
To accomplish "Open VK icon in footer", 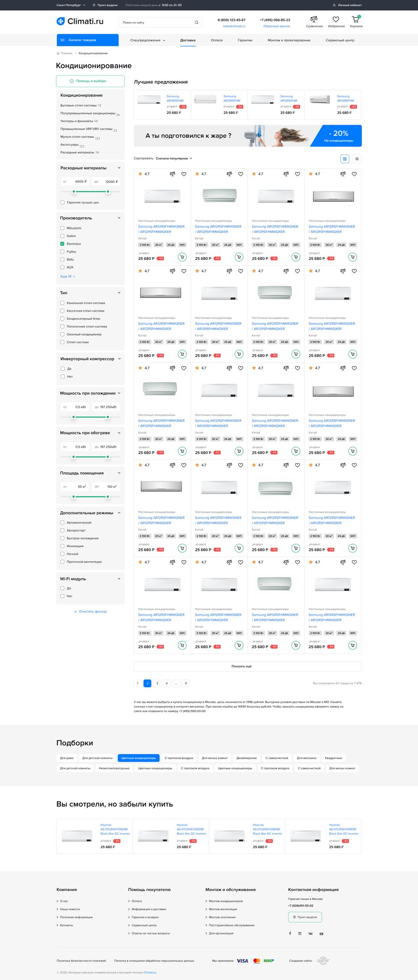I will click(310, 934).
